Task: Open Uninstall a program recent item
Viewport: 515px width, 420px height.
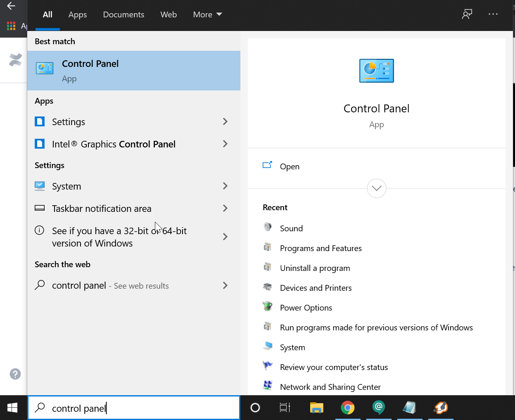Action: [315, 268]
